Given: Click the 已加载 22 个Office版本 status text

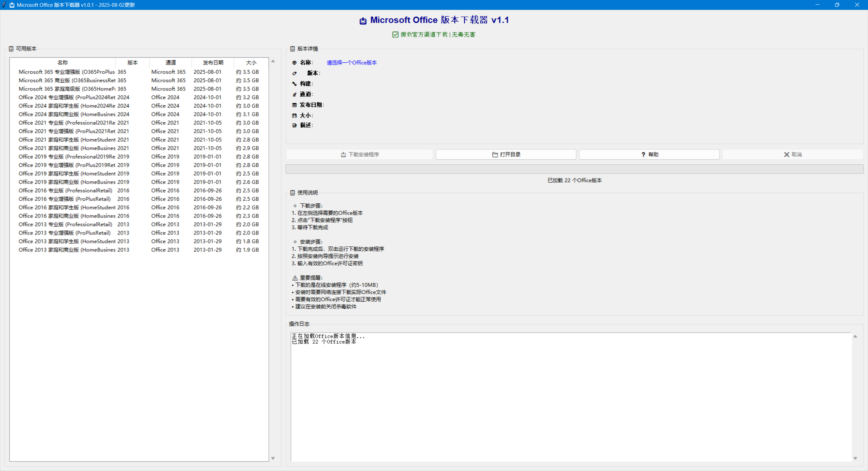Looking at the screenshot, I should pos(574,181).
